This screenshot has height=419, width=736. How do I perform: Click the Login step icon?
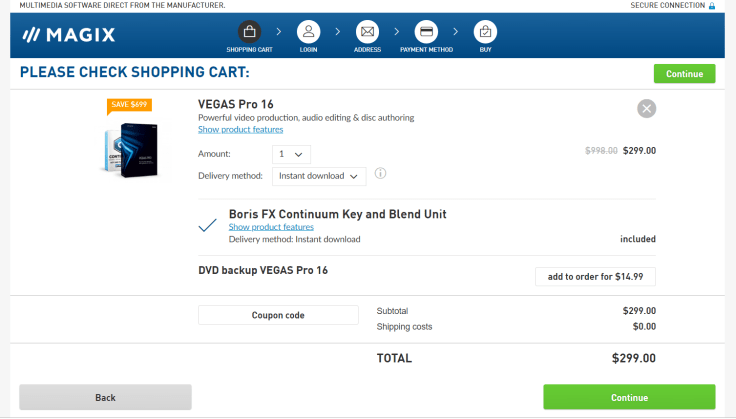(x=309, y=32)
